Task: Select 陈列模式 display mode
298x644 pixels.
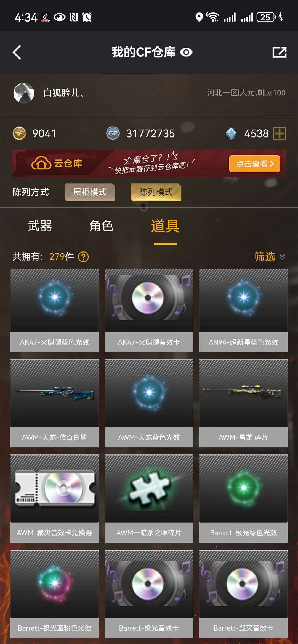Action: [156, 192]
